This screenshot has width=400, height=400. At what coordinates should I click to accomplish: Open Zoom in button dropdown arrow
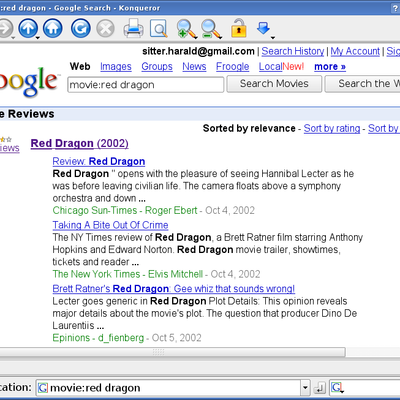pyautogui.click(x=195, y=38)
